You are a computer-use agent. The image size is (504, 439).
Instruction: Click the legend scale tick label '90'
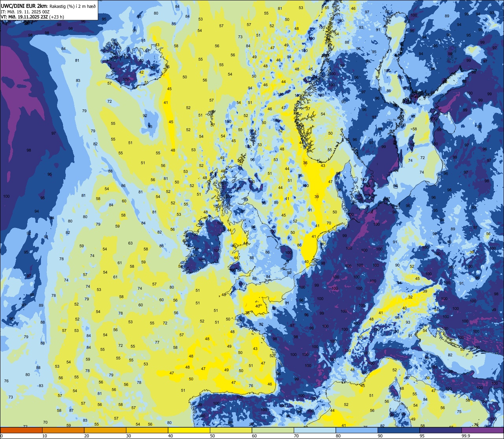click(380, 436)
